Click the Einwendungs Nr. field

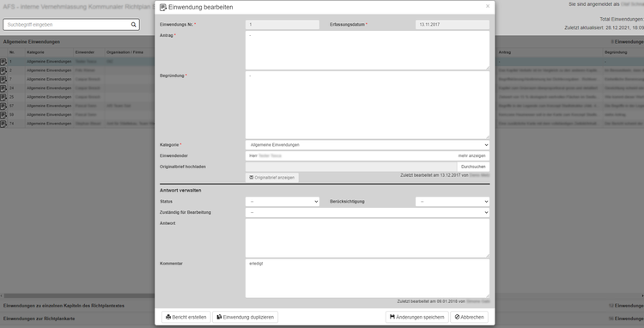pos(283,25)
